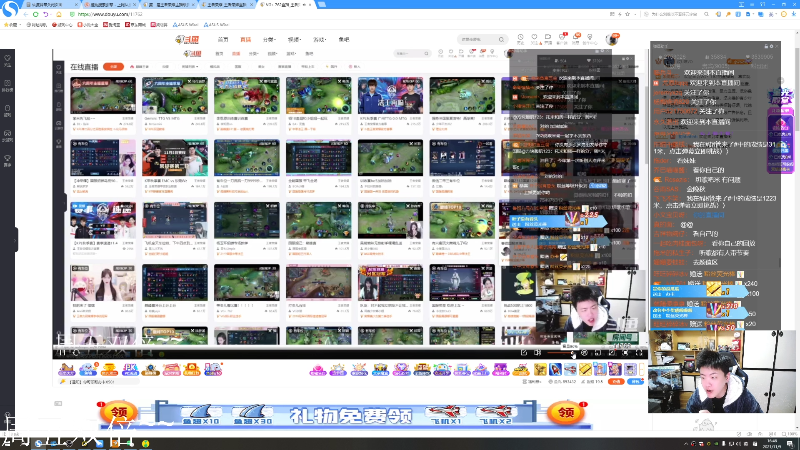
Task: Open the 关注 heart icon in the header
Action: pyautogui.click(x=534, y=39)
